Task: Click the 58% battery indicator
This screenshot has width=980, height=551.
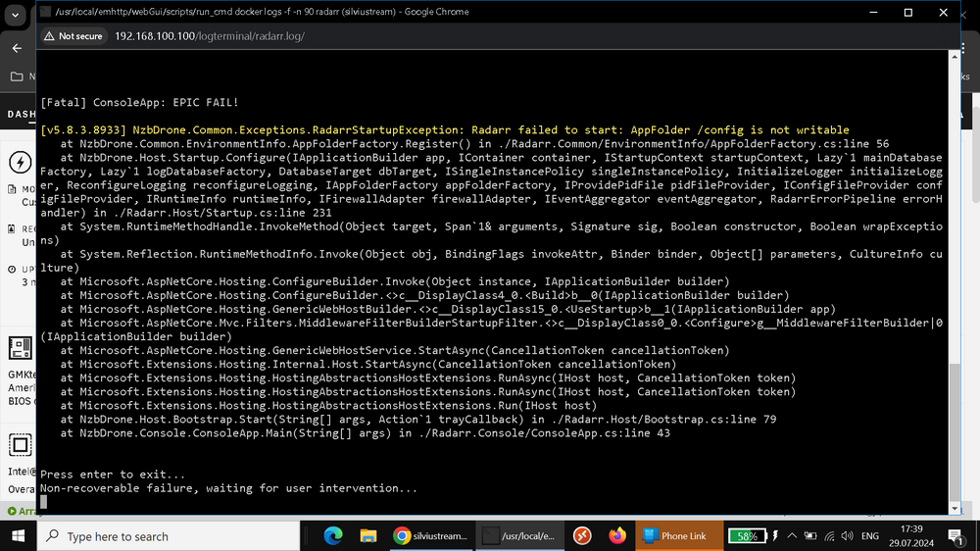Action: [x=747, y=536]
